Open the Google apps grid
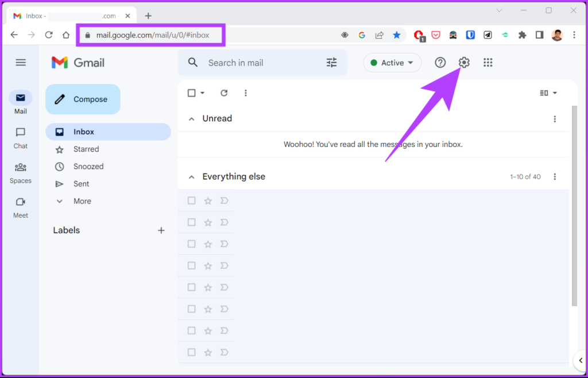 click(x=488, y=63)
